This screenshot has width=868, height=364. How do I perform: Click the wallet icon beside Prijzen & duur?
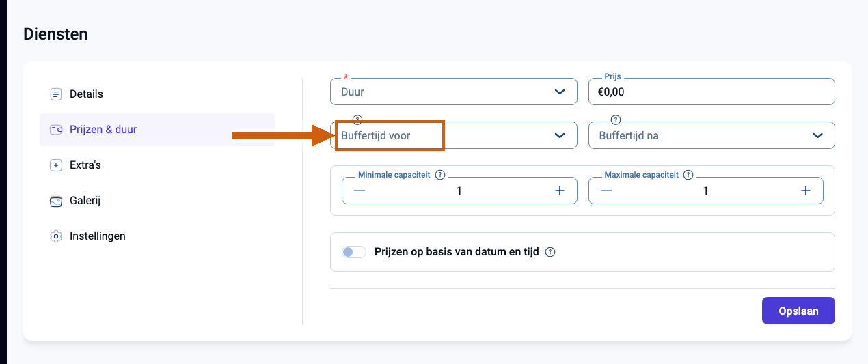[x=56, y=130]
